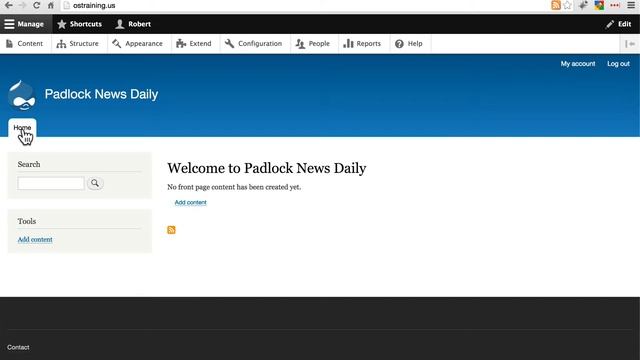
Task: Open the People admin menu item
Action: [x=313, y=44]
